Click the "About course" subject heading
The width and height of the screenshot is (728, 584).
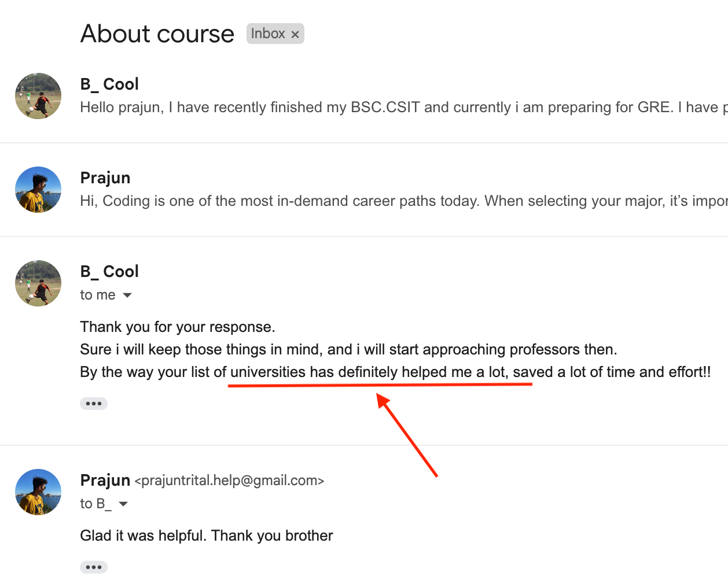[x=157, y=34]
